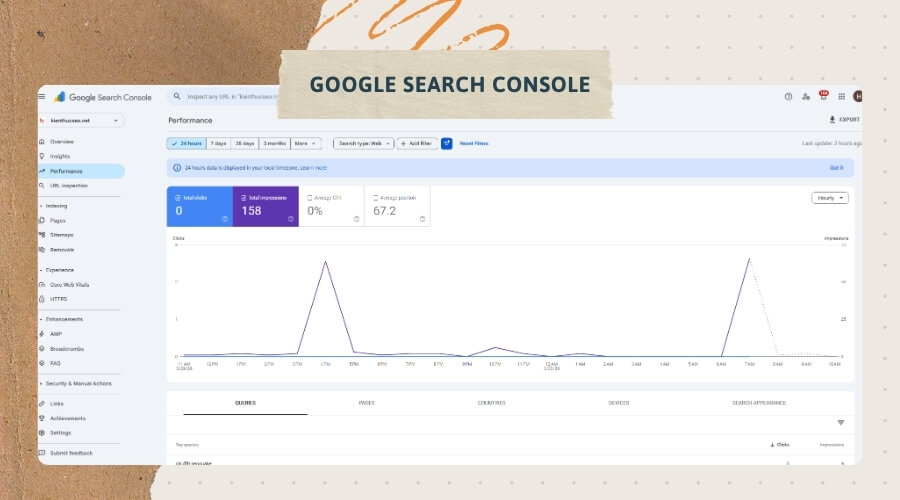The image size is (900, 500).
Task: Enable the Average position metric checkbox
Action: click(x=376, y=197)
